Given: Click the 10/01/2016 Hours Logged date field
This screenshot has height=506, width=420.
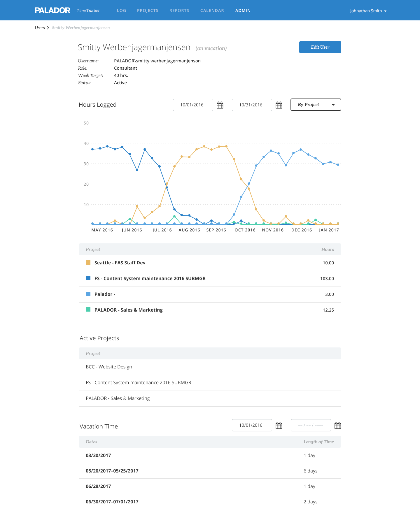Looking at the screenshot, I should click(193, 105).
